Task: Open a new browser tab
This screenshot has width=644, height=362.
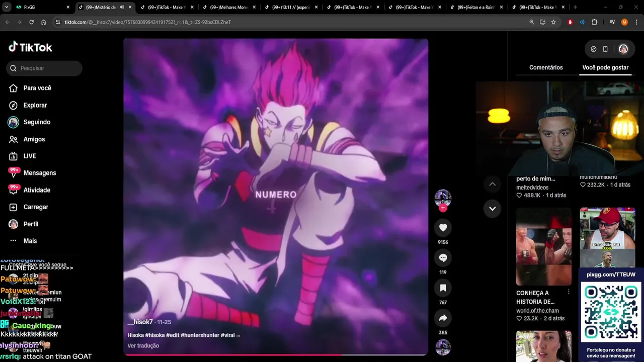Action: 575,7
